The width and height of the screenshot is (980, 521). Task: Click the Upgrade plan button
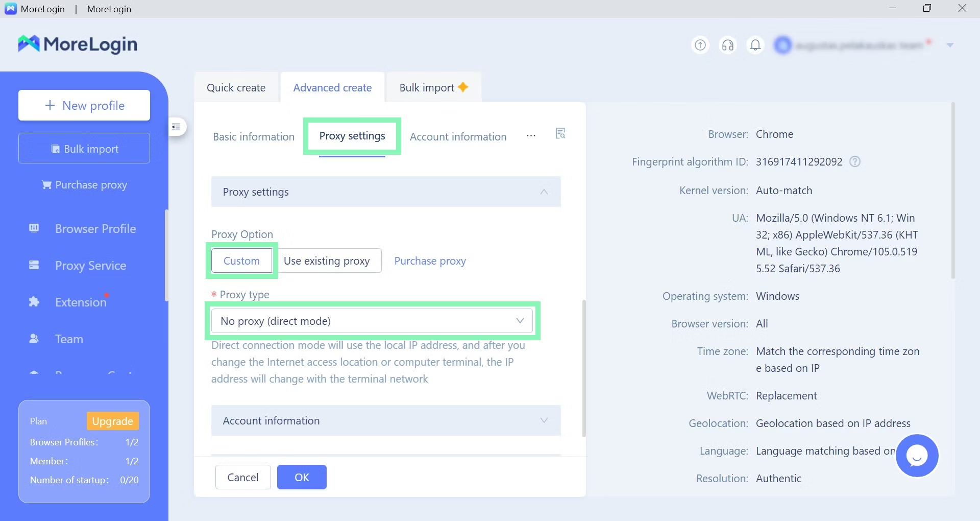[112, 421]
